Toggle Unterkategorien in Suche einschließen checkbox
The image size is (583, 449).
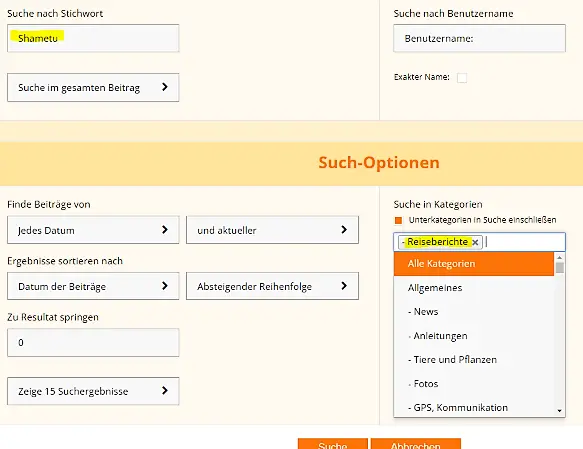point(398,220)
